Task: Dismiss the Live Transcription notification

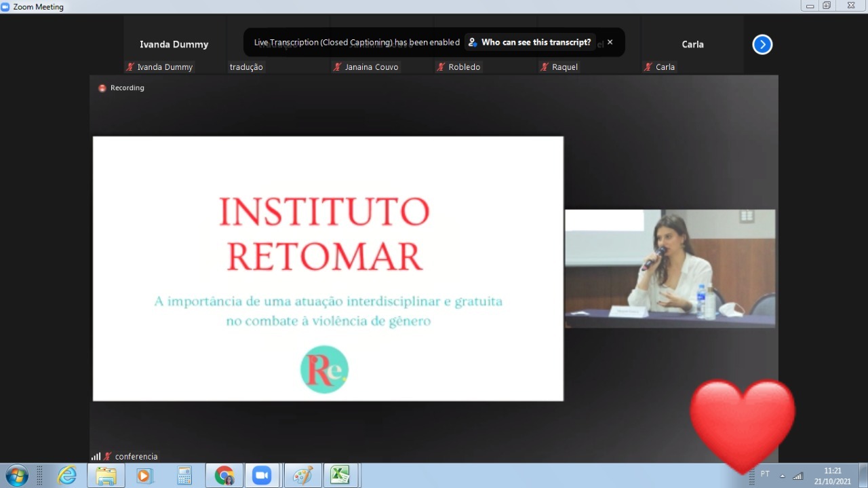Action: pyautogui.click(x=610, y=42)
